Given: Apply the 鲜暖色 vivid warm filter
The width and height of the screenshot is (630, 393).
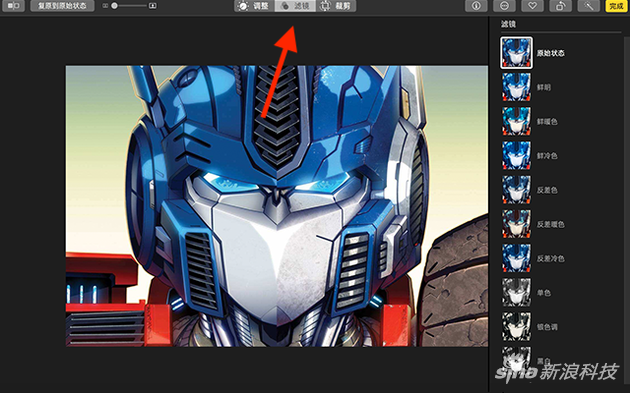Looking at the screenshot, I should (516, 121).
